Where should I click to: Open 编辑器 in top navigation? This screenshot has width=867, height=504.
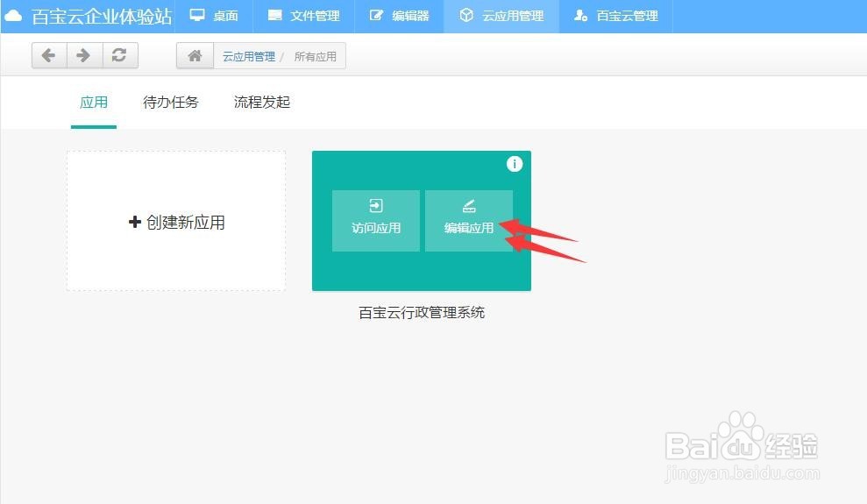(x=399, y=16)
